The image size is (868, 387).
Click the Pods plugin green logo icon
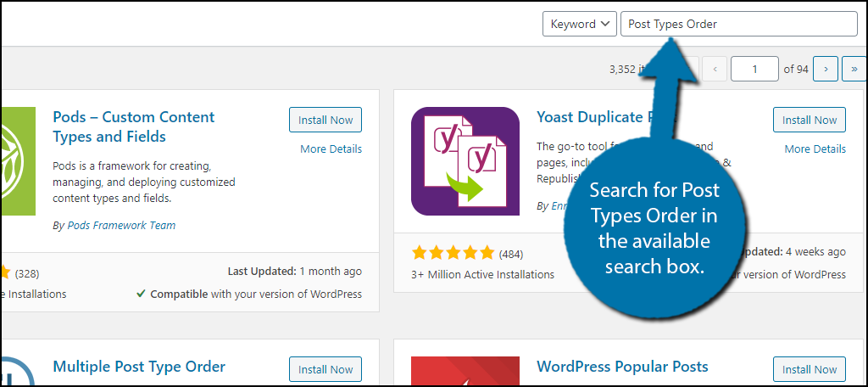point(18,160)
